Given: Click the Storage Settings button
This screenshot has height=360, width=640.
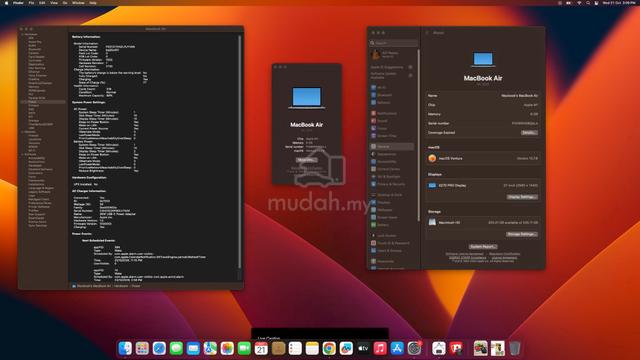Looking at the screenshot, I should click(522, 234).
